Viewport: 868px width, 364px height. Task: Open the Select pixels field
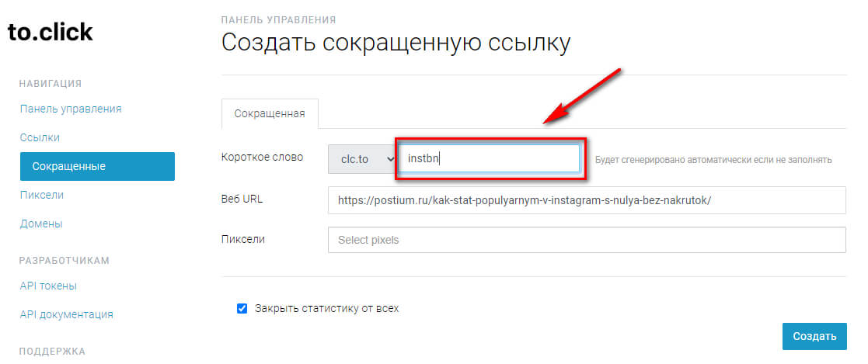coord(587,240)
